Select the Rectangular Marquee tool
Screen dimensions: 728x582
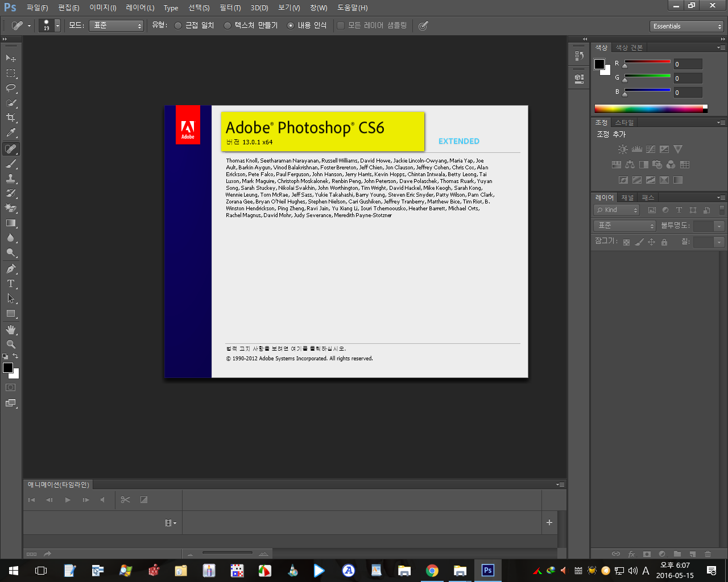(11, 73)
